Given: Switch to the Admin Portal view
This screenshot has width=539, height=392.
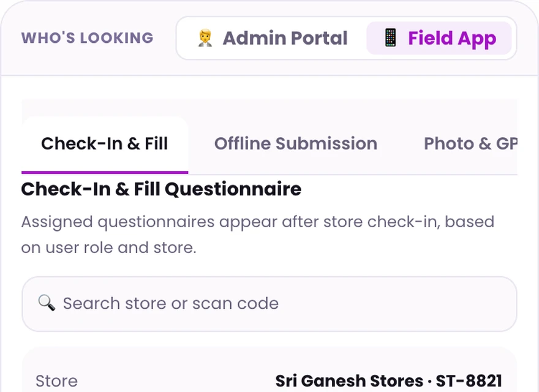Looking at the screenshot, I should 273,38.
